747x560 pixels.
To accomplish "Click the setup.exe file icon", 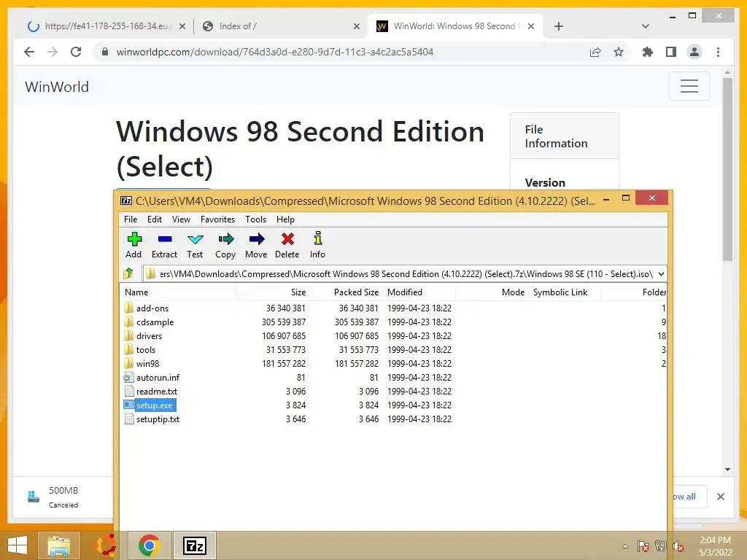I will pyautogui.click(x=128, y=405).
